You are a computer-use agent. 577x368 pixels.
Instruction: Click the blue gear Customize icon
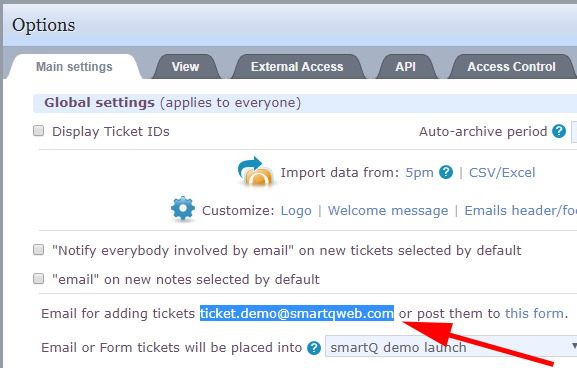(x=183, y=209)
